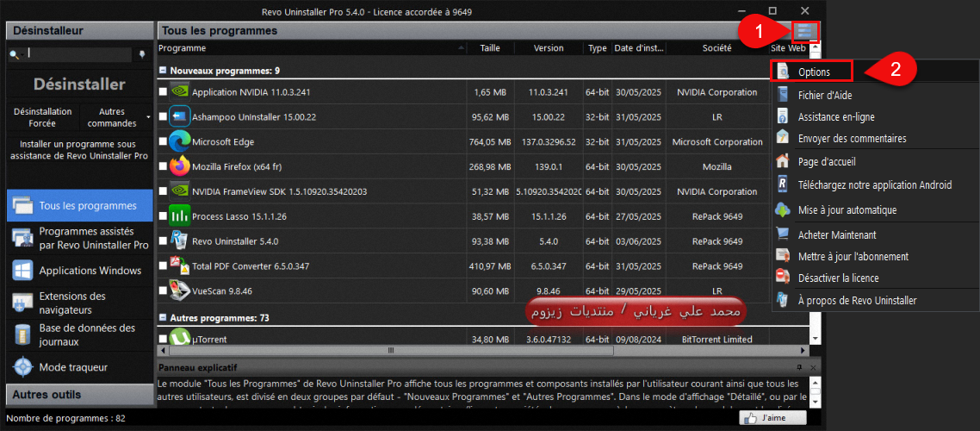This screenshot has width=980, height=431.
Task: Check the NVIDIA FrameView SDK checkbox
Action: pos(163,191)
